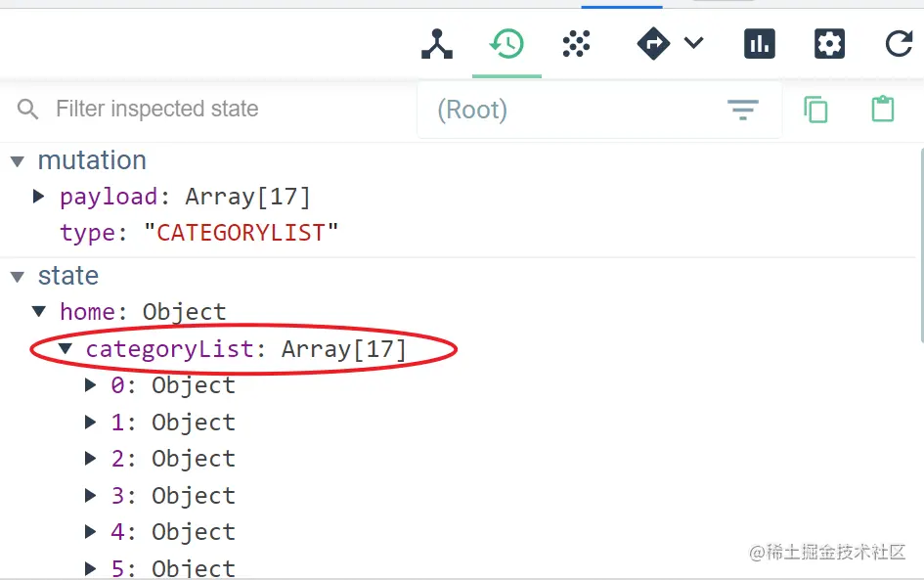Click the search magnifier icon

[x=27, y=110]
